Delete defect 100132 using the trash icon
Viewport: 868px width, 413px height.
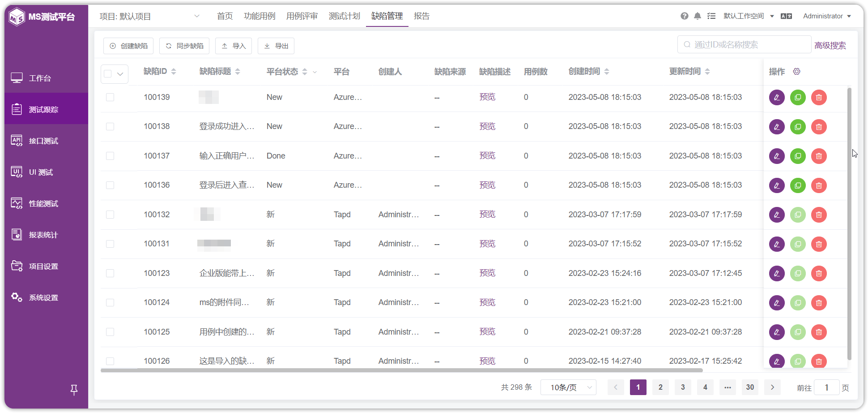pos(819,215)
